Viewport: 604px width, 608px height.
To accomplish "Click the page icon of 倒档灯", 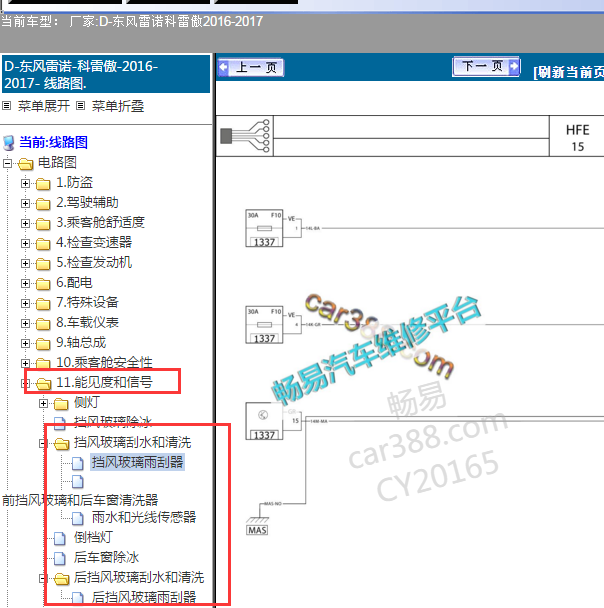I will point(60,538).
